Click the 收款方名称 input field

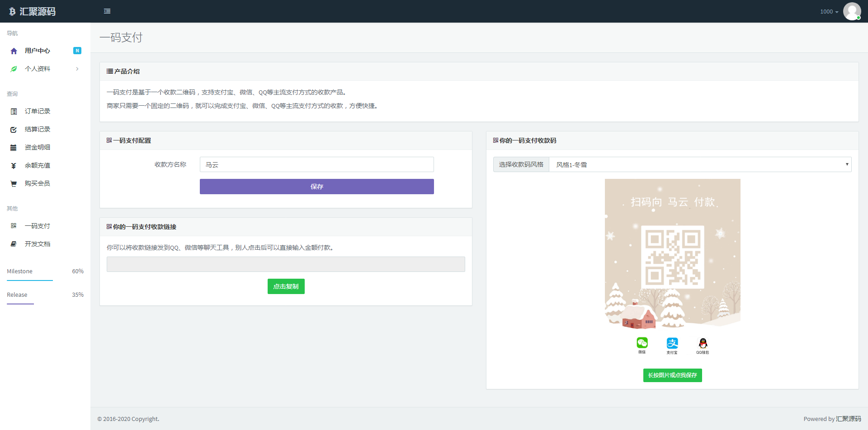tap(316, 164)
